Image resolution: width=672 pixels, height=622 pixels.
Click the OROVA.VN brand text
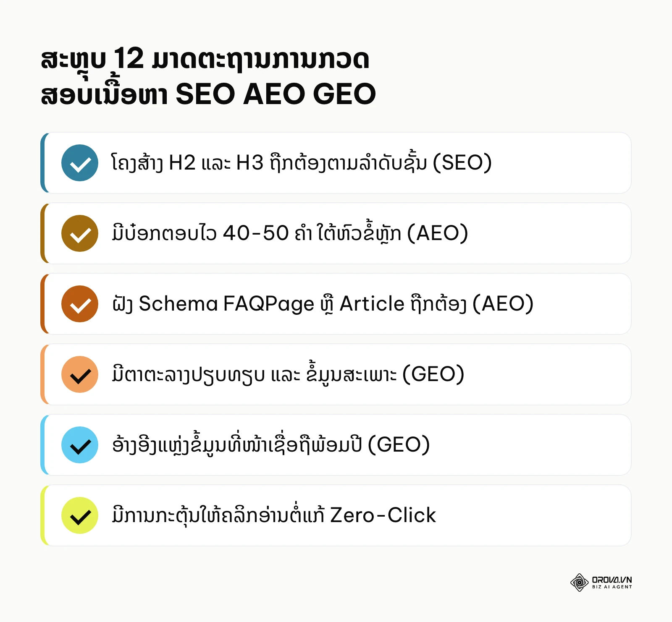click(612, 580)
